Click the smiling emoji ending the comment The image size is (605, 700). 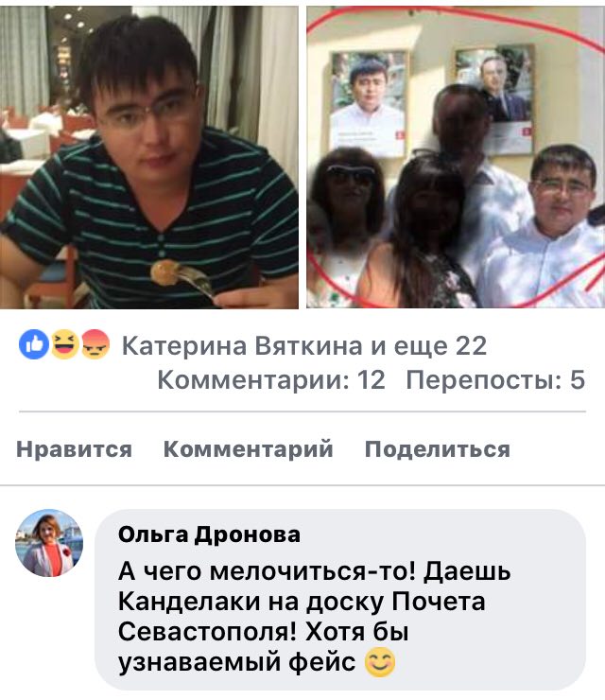[x=380, y=661]
